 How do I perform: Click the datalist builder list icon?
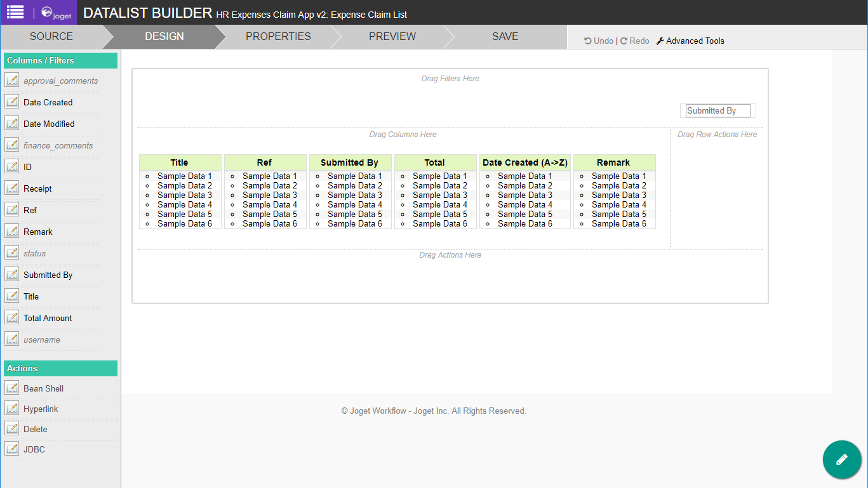16,12
